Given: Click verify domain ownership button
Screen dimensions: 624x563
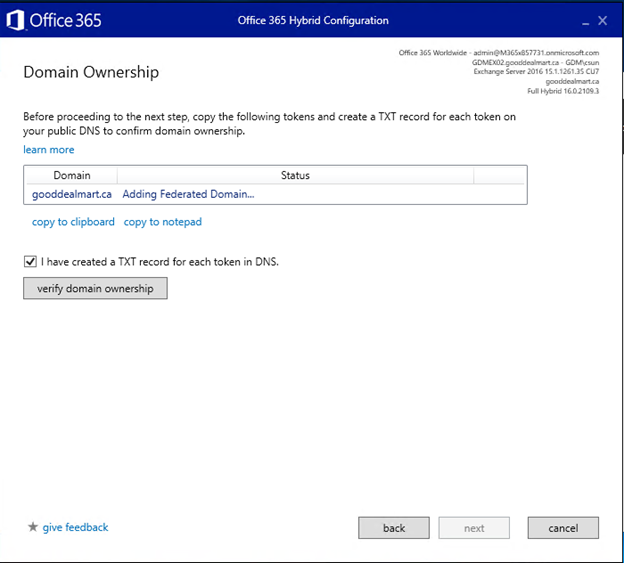Looking at the screenshot, I should pos(95,288).
